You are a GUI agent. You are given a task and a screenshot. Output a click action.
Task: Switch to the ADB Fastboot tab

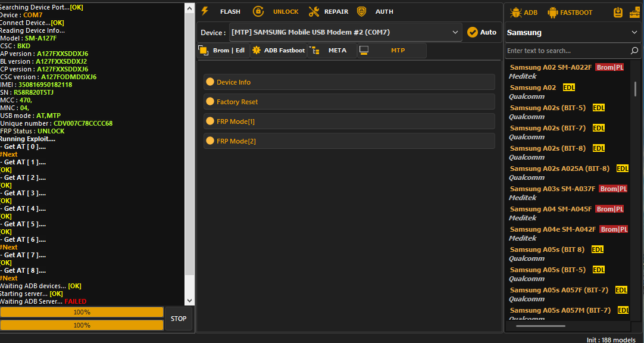point(279,50)
